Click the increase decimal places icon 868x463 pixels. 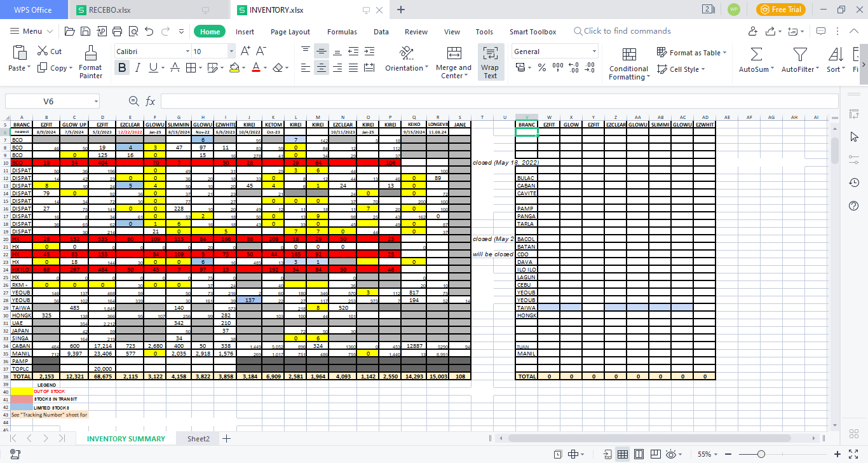coord(573,67)
